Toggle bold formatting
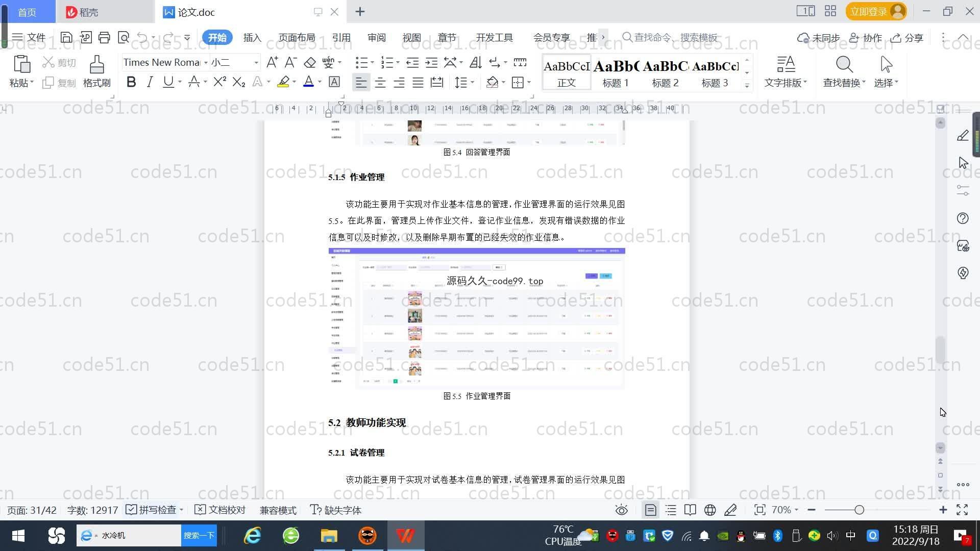This screenshot has height=551, width=980. (x=131, y=82)
